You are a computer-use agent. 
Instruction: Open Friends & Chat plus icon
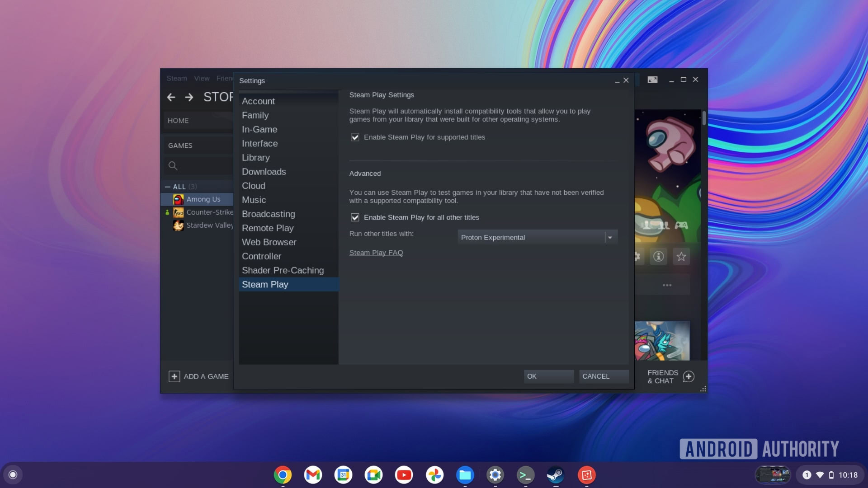pos(689,376)
